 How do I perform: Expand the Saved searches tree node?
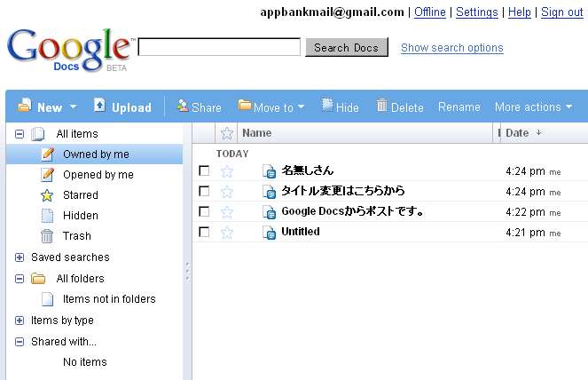[x=20, y=257]
